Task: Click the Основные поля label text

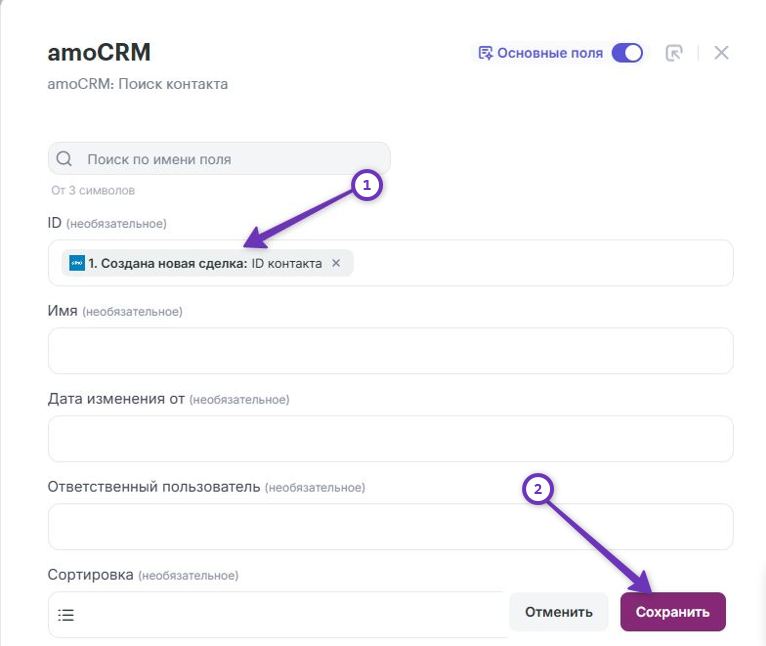Action: tap(550, 53)
